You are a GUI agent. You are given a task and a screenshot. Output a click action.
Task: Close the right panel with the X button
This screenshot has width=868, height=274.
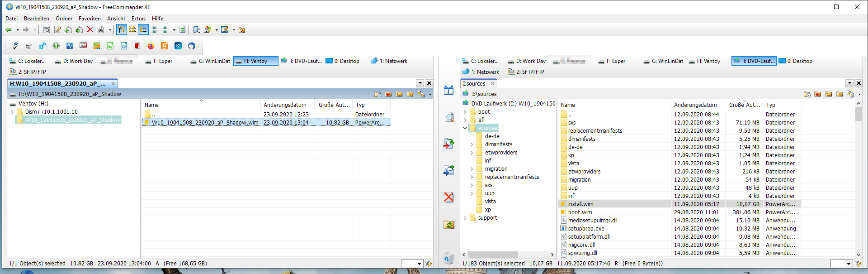[x=859, y=83]
